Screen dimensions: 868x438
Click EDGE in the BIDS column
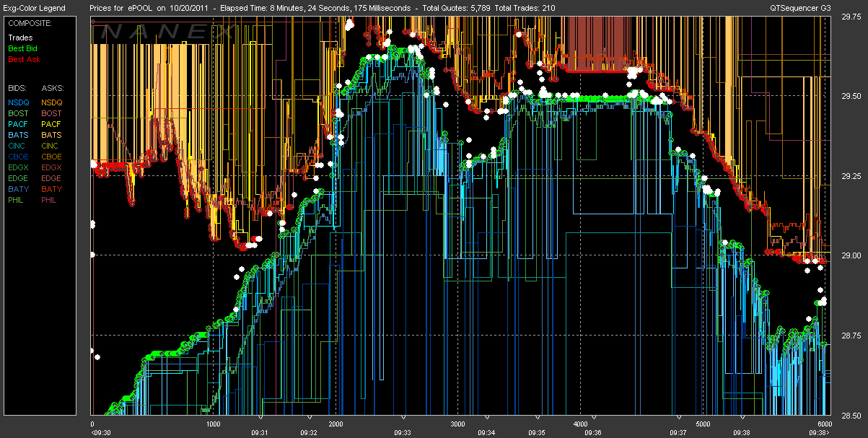19,178
